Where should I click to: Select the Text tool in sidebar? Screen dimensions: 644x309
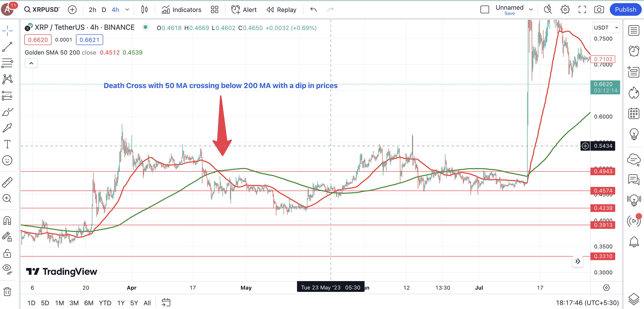coord(7,144)
